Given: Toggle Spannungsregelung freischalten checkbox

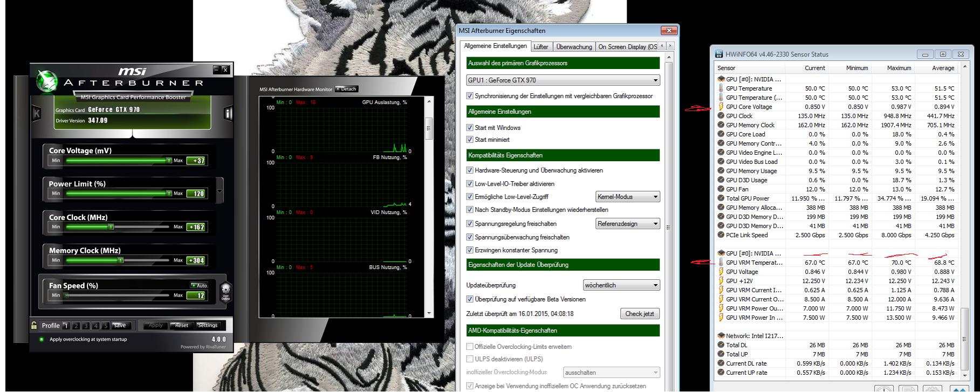Looking at the screenshot, I should click(470, 224).
